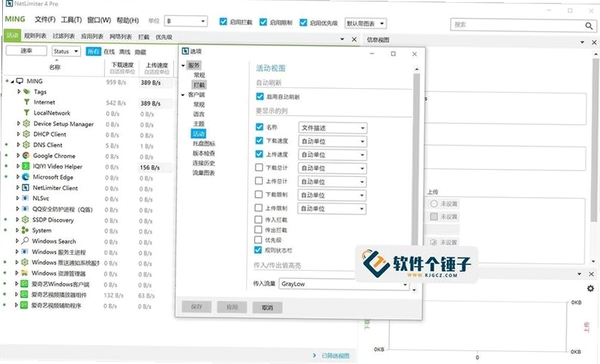This screenshot has width=600, height=364.
Task: Open the GrayLow incoming traffic dropdown
Action: pyautogui.click(x=344, y=284)
